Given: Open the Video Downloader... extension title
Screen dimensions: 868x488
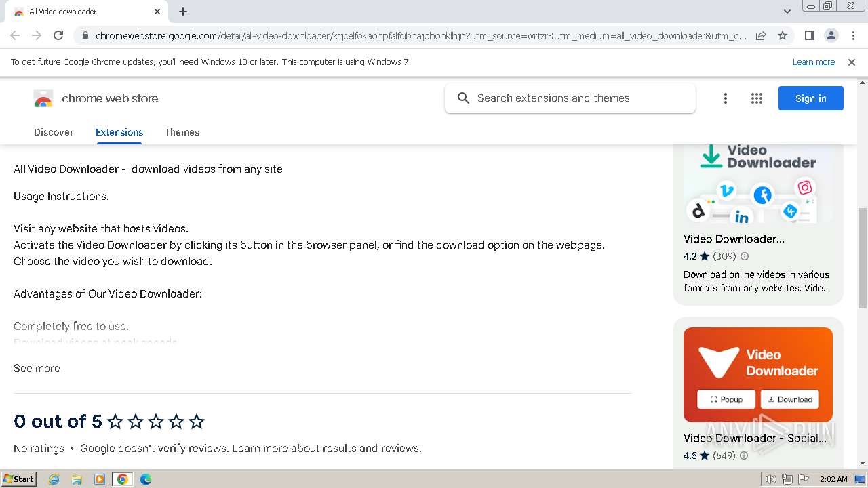Looking at the screenshot, I should pyautogui.click(x=734, y=239).
